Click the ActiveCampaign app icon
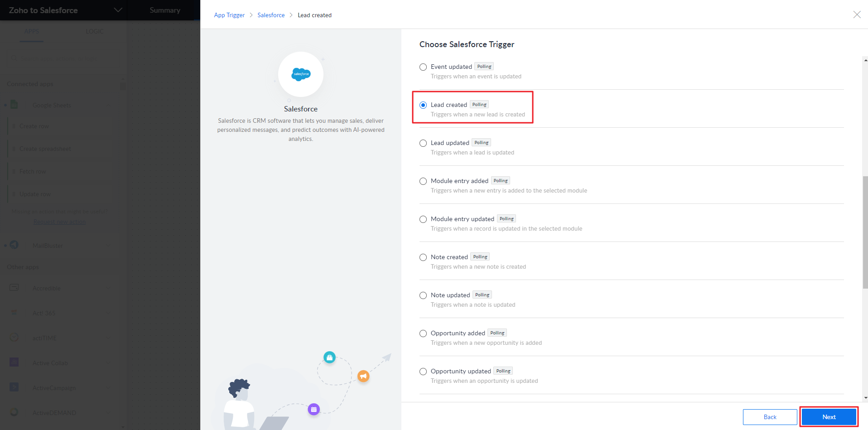The image size is (868, 430). (x=14, y=387)
